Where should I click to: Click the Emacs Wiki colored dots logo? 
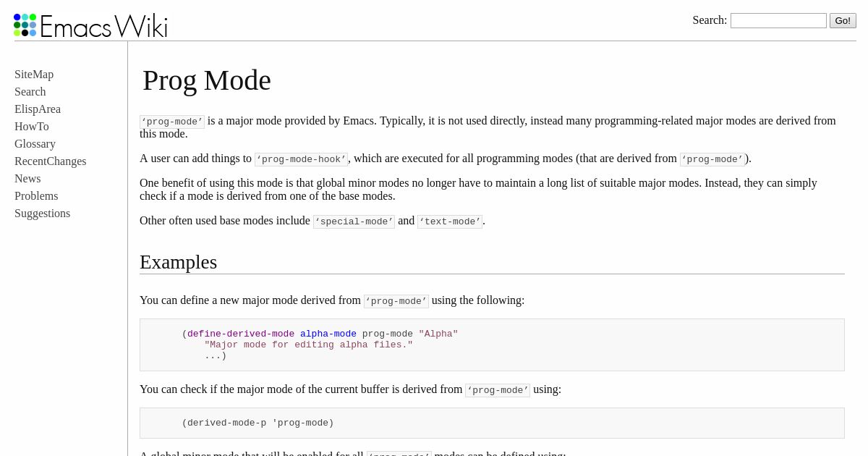(25, 25)
